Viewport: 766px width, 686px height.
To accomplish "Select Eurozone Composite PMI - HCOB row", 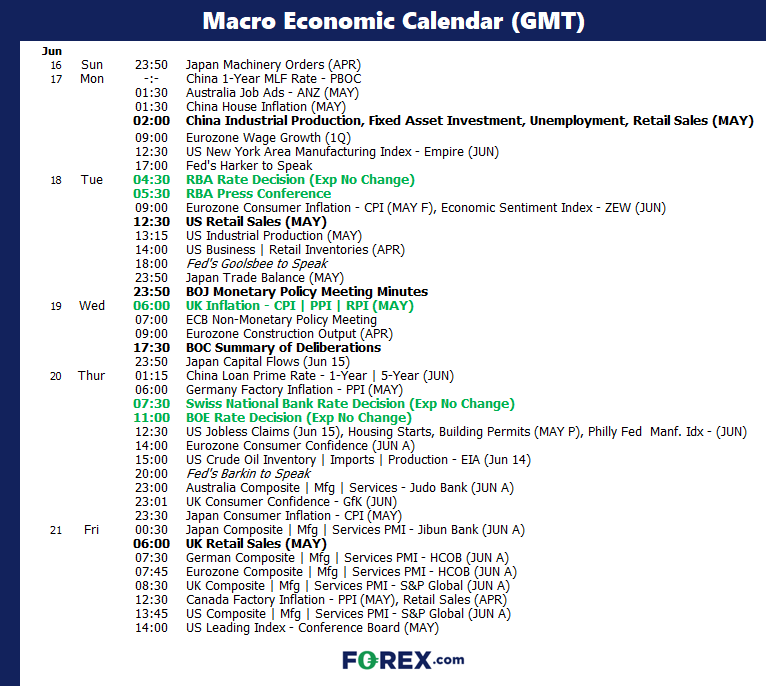I will coord(351,572).
